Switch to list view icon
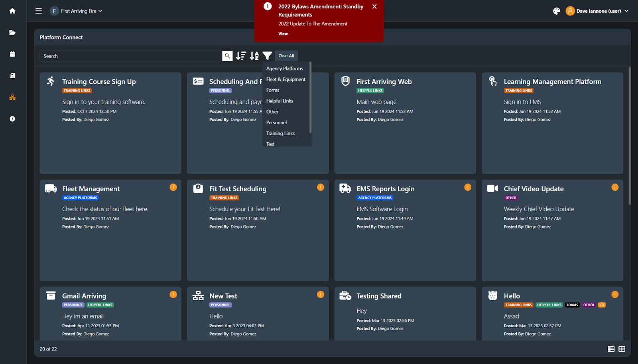 (611, 349)
